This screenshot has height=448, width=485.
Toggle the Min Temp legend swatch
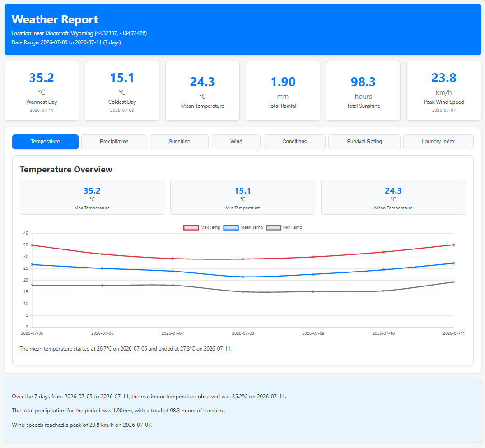tap(273, 227)
